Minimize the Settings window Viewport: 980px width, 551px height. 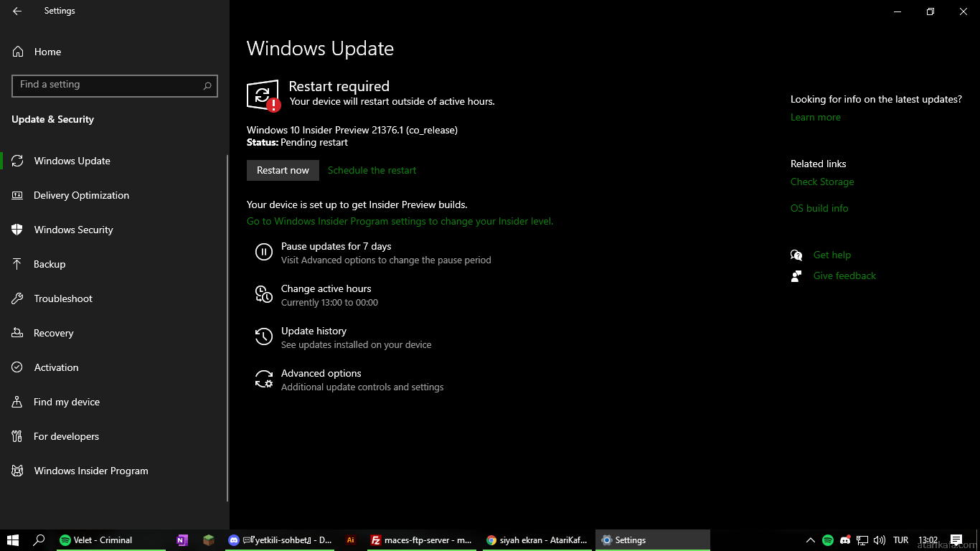point(897,11)
